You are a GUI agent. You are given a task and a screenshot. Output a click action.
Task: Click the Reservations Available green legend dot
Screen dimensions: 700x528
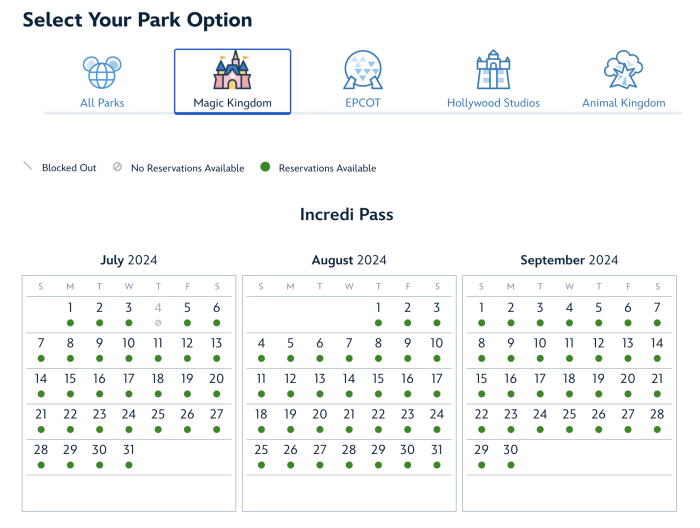pyautogui.click(x=265, y=167)
